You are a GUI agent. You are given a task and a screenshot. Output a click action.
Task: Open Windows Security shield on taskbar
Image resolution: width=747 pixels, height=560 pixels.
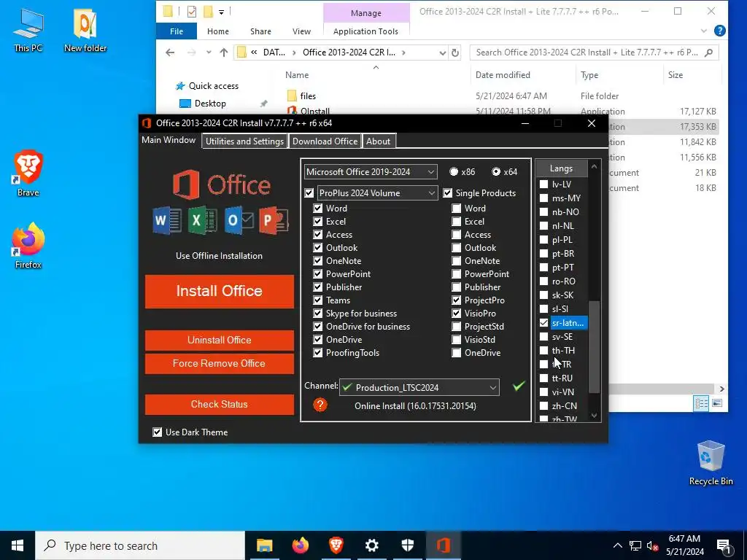tap(407, 545)
